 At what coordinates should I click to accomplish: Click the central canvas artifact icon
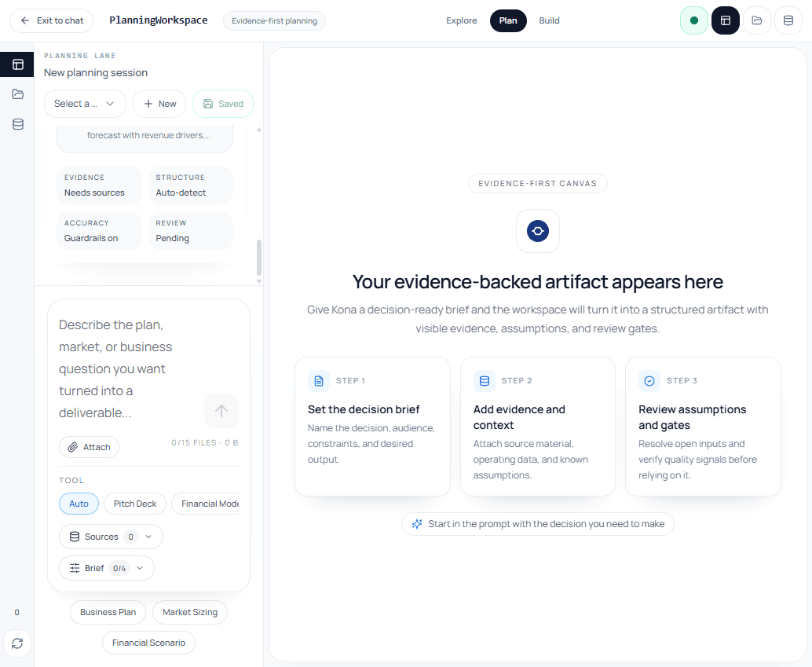tap(537, 231)
